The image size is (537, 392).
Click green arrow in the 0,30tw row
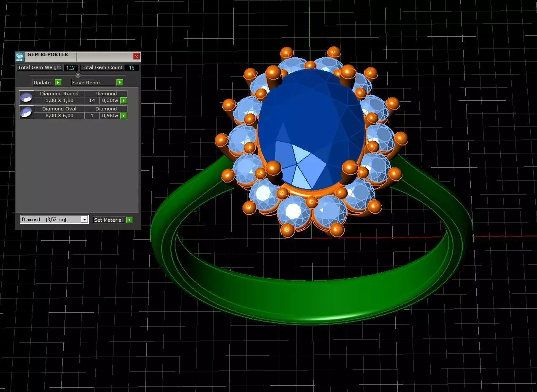click(124, 100)
